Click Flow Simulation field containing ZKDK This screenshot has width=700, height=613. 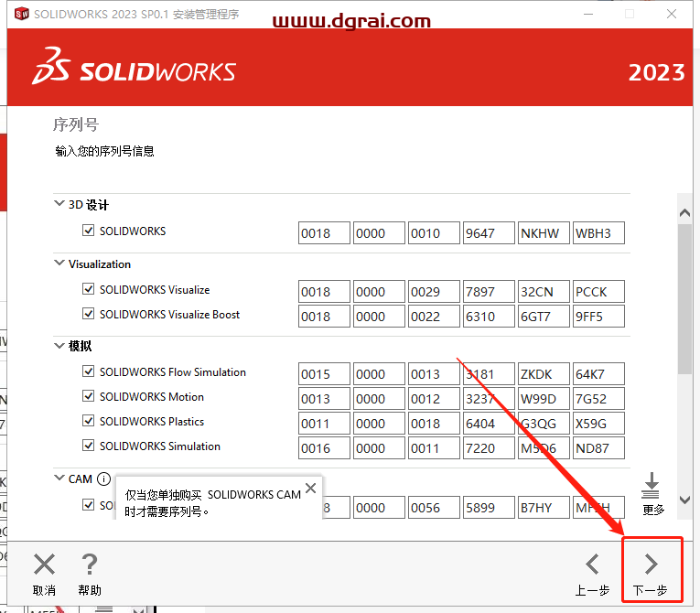(544, 373)
